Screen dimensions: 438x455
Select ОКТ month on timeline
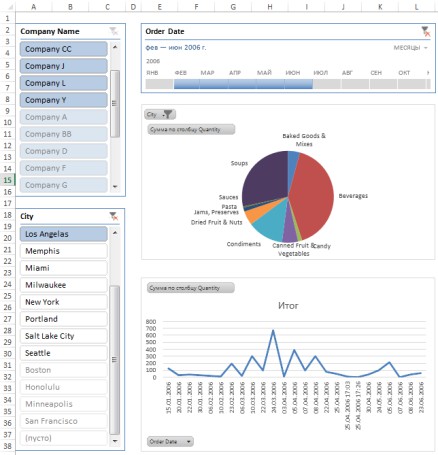pyautogui.click(x=412, y=84)
